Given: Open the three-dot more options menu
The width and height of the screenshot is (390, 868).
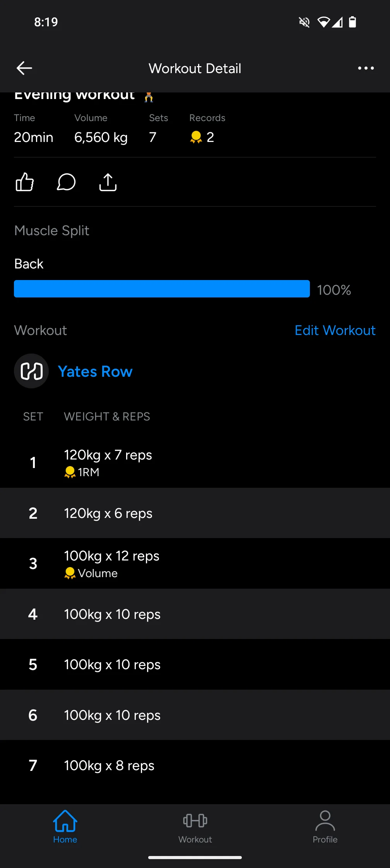Looking at the screenshot, I should (366, 68).
